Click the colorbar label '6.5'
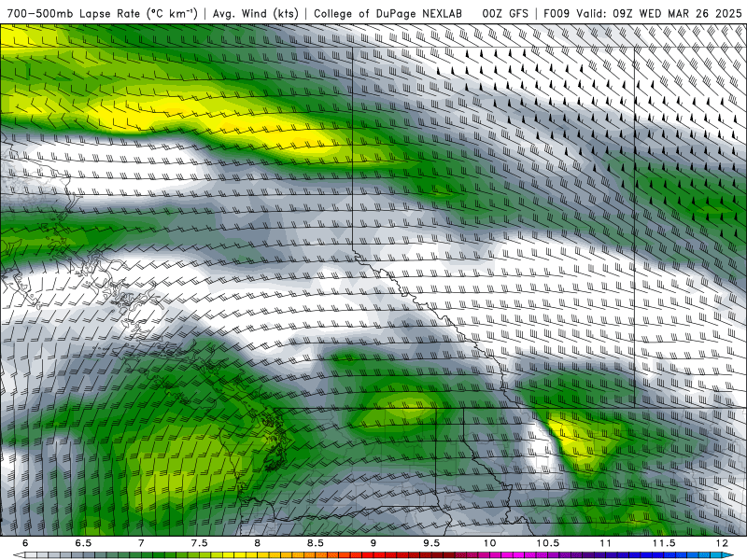 point(83,543)
